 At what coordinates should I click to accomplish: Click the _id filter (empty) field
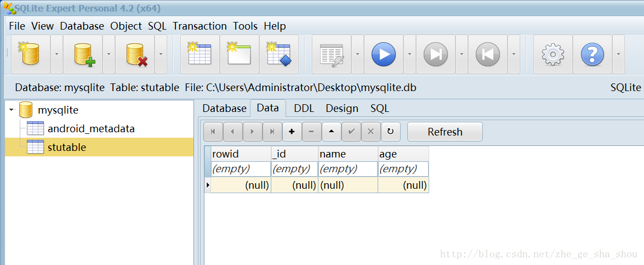click(x=294, y=169)
